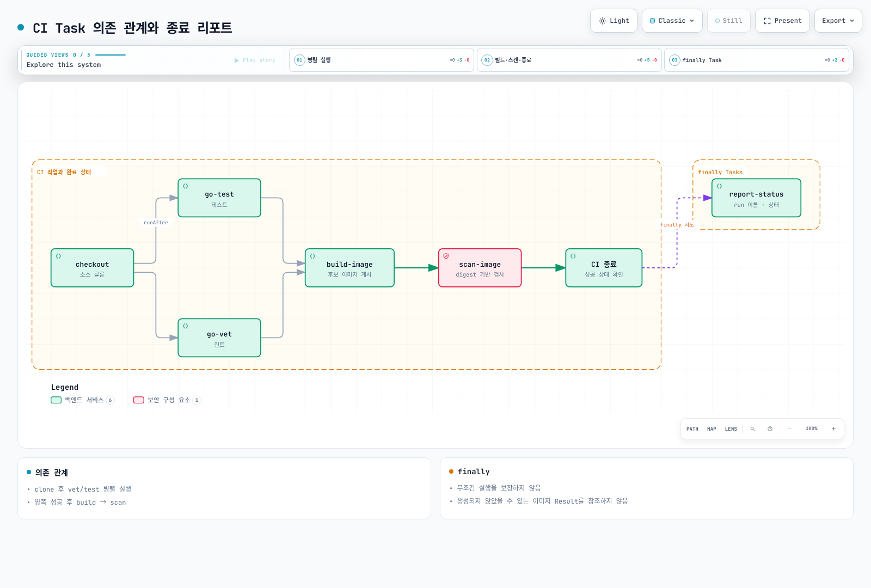The width and height of the screenshot is (871, 588).
Task: Toggle PATH mode in canvas toolbar
Action: [x=692, y=429]
